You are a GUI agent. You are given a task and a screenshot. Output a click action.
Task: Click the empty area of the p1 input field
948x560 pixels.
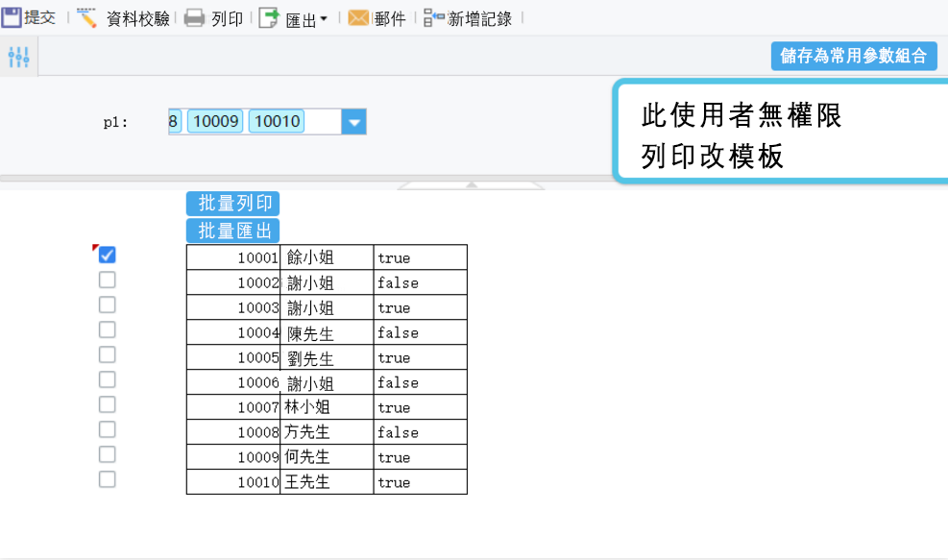coord(323,122)
